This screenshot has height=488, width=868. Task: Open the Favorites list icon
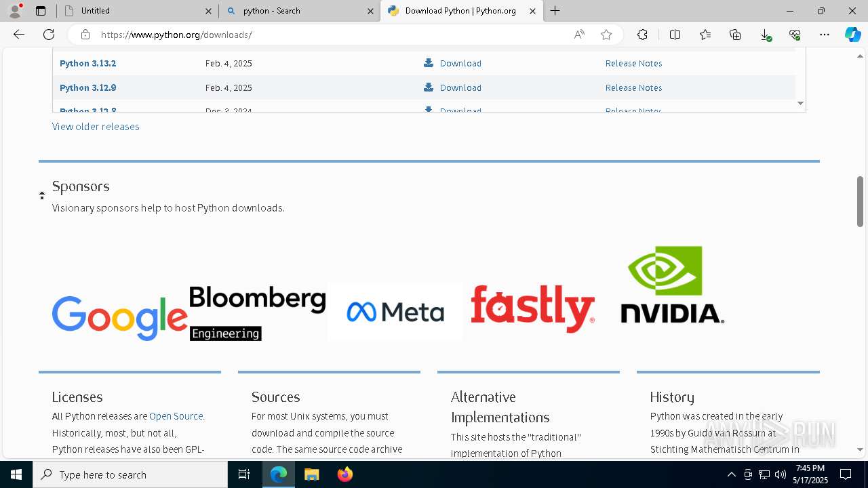(x=705, y=35)
